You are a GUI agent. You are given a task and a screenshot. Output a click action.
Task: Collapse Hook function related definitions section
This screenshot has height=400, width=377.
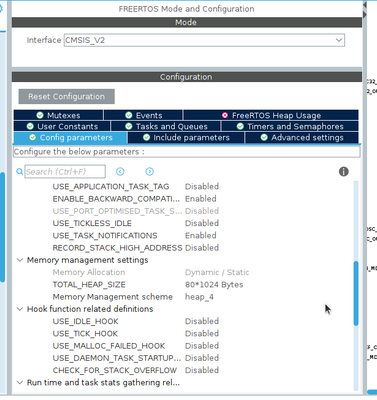[20, 309]
